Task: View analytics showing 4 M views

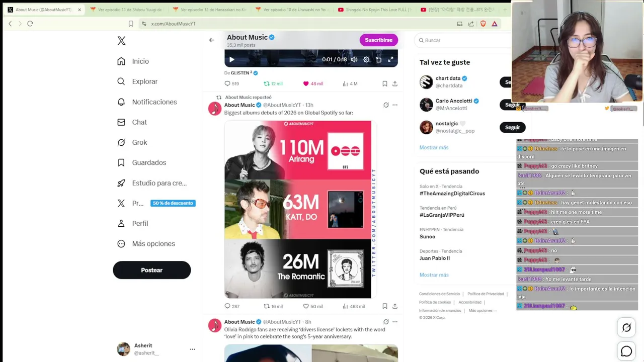Action: tap(350, 83)
